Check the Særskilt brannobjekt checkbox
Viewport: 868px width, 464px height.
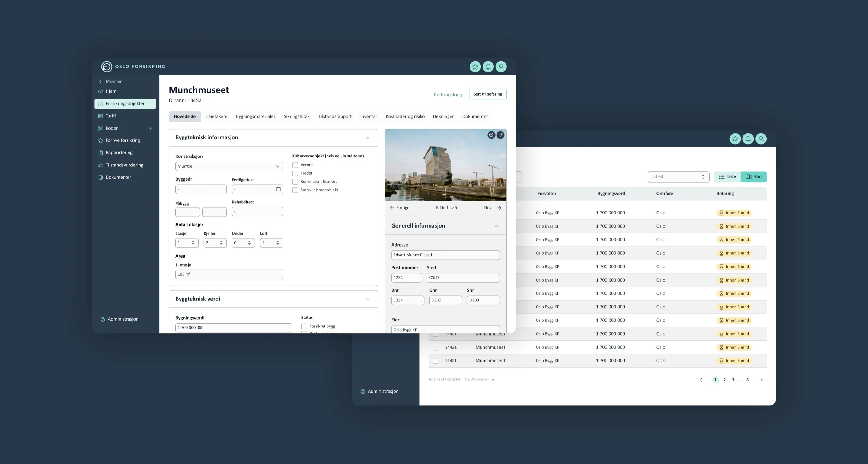click(295, 190)
